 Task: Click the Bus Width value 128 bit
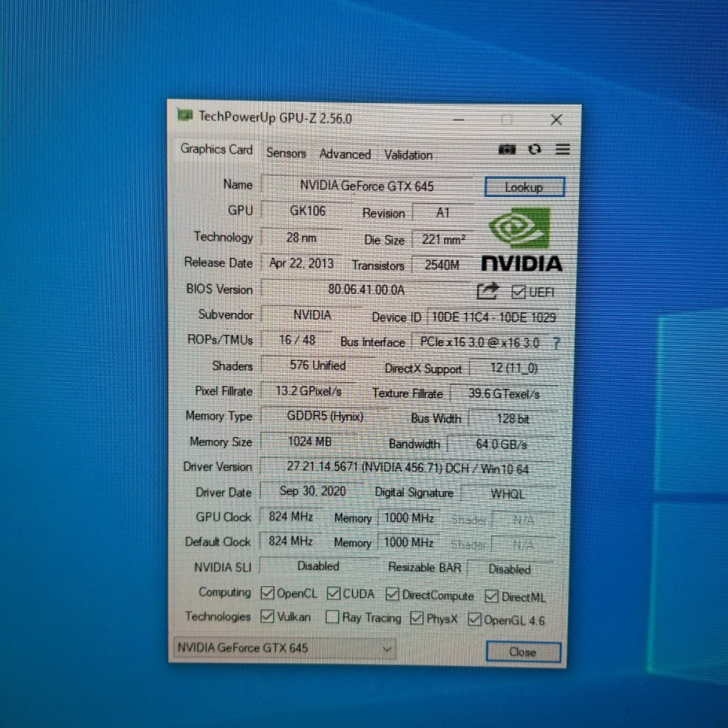click(x=513, y=419)
